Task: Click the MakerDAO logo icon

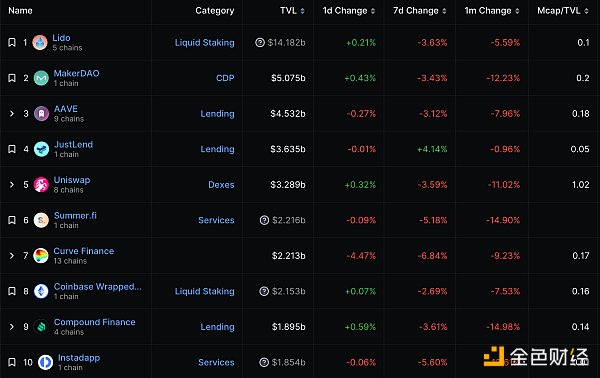Action: coord(41,78)
